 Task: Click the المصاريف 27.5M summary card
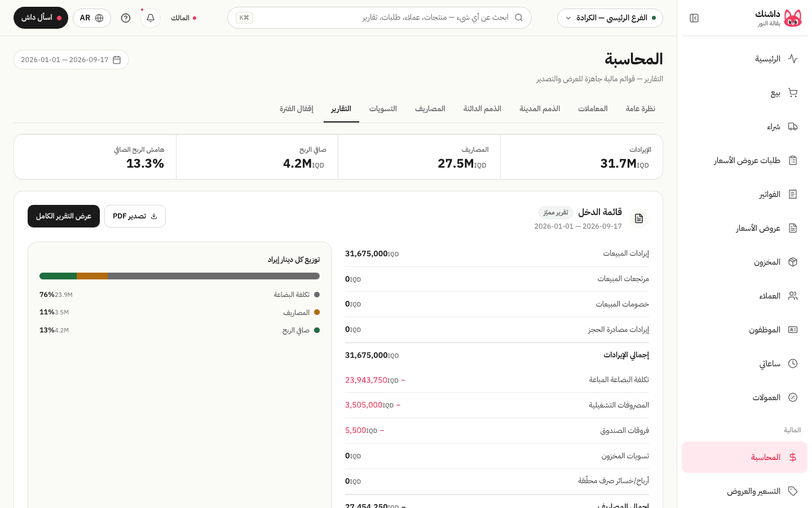[x=419, y=157]
